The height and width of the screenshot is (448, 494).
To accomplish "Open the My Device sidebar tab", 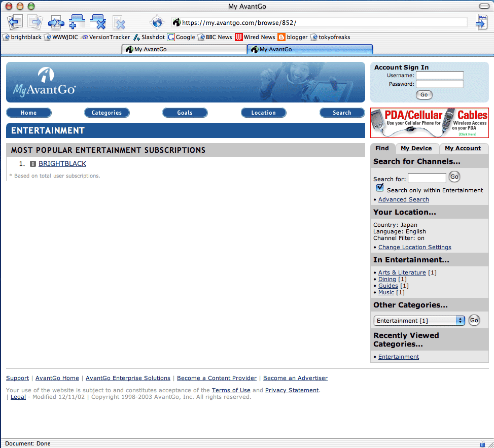I will (x=416, y=148).
